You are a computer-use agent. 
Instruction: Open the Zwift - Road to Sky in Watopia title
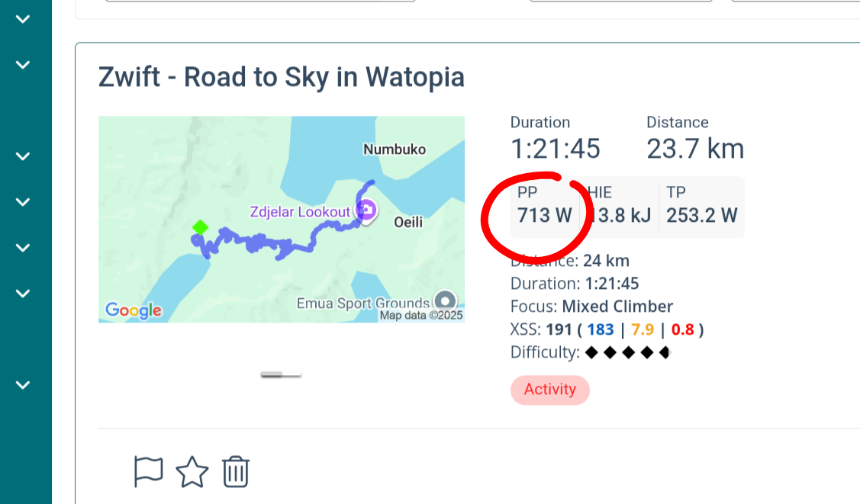point(281,77)
